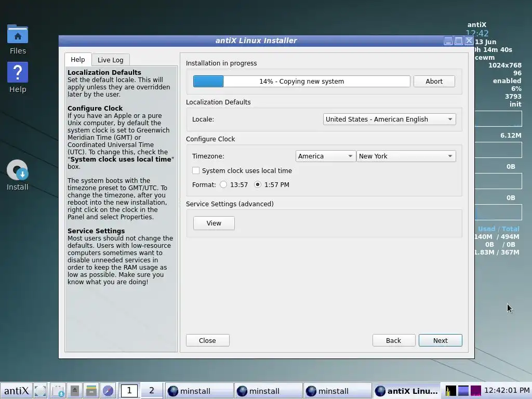Go Back to the previous installer step

tap(394, 340)
